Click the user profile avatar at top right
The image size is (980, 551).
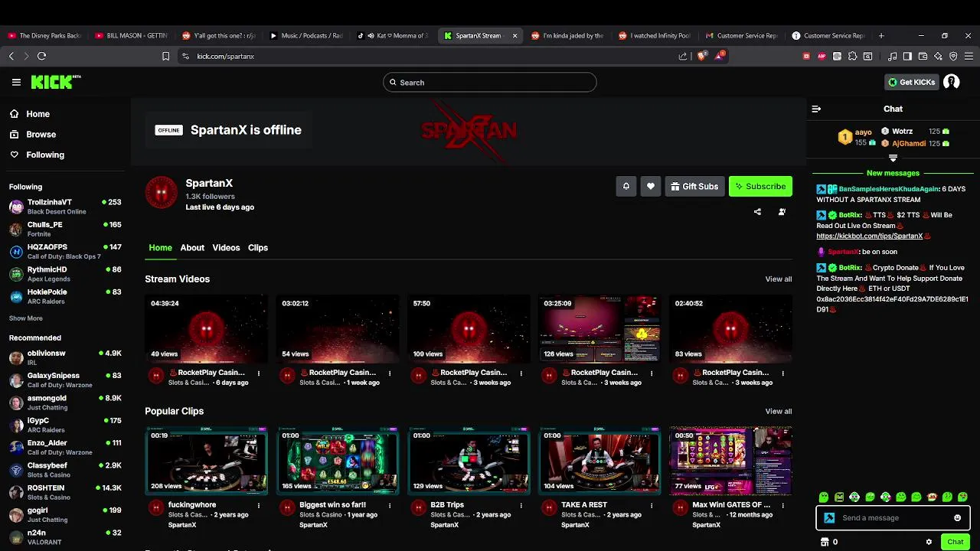952,82
